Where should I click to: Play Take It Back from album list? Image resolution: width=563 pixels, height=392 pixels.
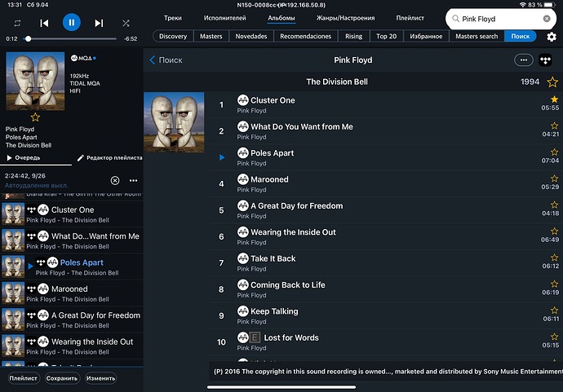[x=386, y=263]
